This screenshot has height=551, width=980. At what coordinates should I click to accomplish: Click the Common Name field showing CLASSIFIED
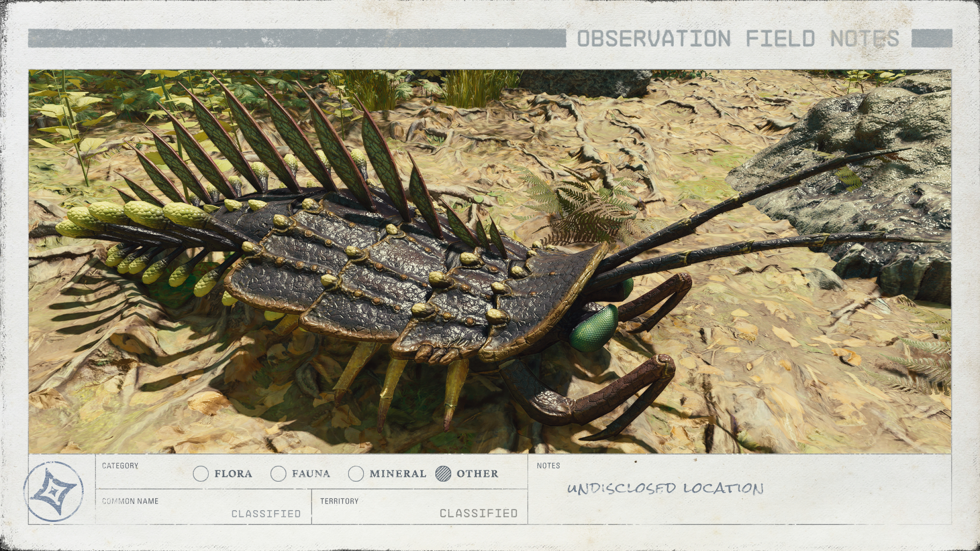click(204, 506)
